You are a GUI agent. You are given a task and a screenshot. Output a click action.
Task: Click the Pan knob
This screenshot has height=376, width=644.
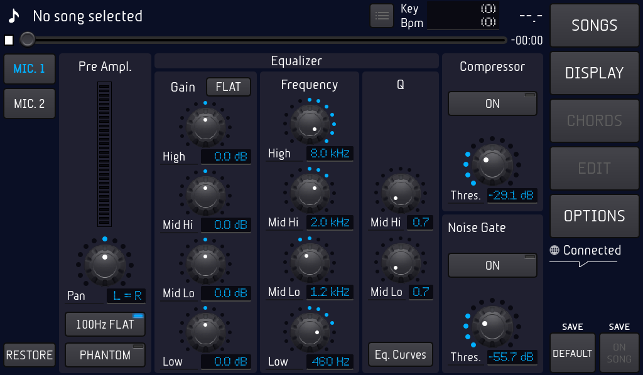coord(105,264)
